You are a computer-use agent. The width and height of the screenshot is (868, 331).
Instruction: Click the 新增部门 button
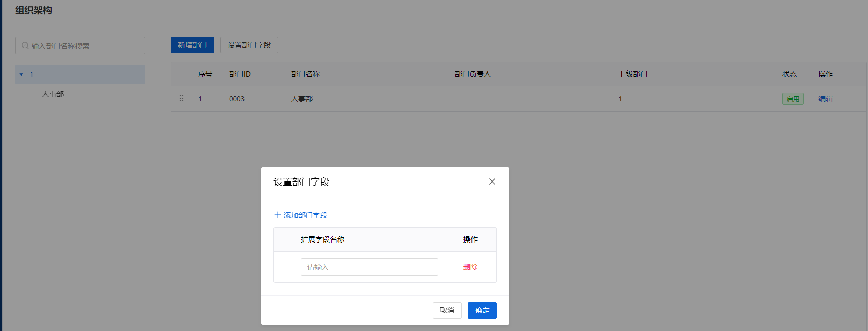click(x=192, y=45)
